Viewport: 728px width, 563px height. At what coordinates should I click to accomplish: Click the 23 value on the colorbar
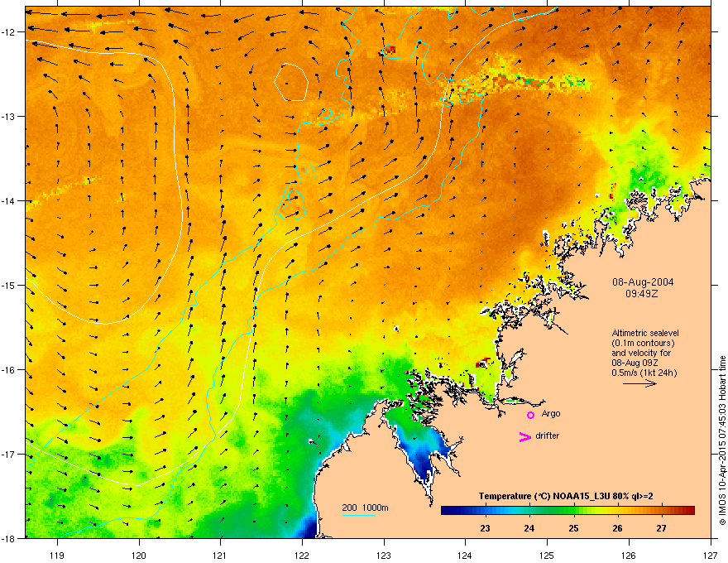coord(485,528)
